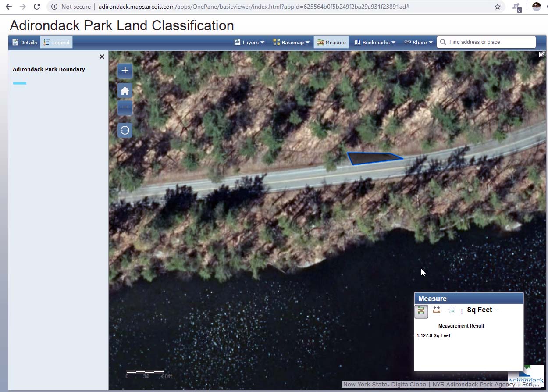Click the find my location icon
This screenshot has height=392, width=548.
point(125,130)
